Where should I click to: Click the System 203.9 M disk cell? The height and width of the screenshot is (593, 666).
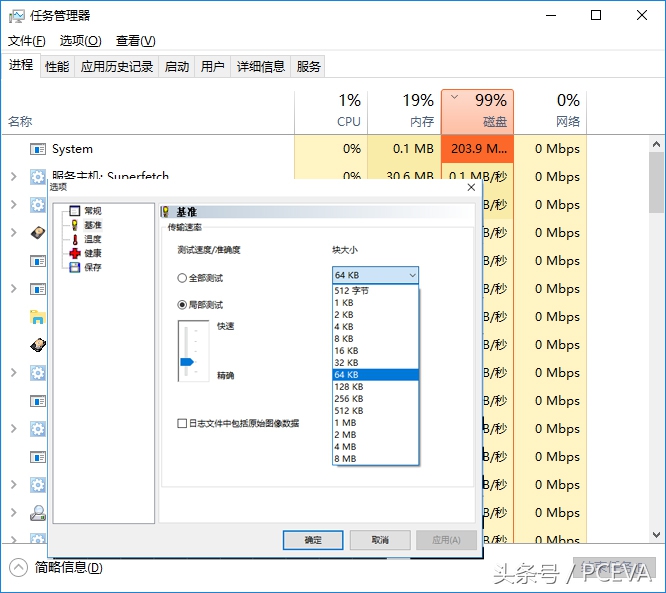click(477, 149)
